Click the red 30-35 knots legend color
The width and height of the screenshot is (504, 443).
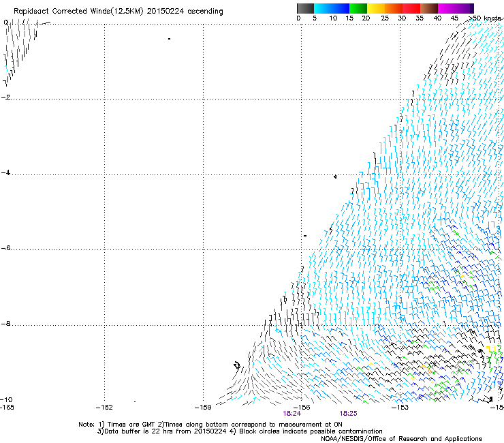pos(411,8)
